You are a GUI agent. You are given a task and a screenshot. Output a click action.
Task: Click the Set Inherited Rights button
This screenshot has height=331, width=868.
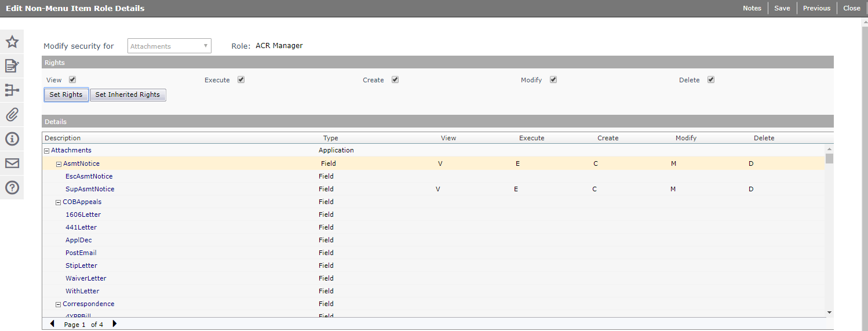tap(127, 95)
